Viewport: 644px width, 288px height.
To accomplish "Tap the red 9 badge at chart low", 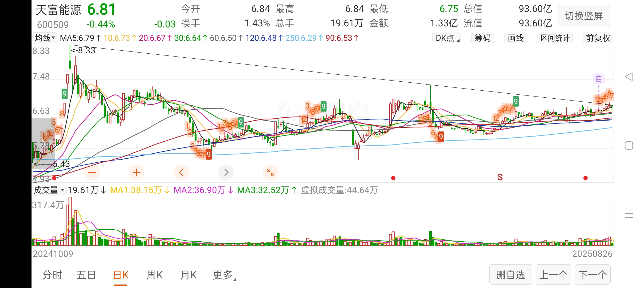I will tap(209, 154).
